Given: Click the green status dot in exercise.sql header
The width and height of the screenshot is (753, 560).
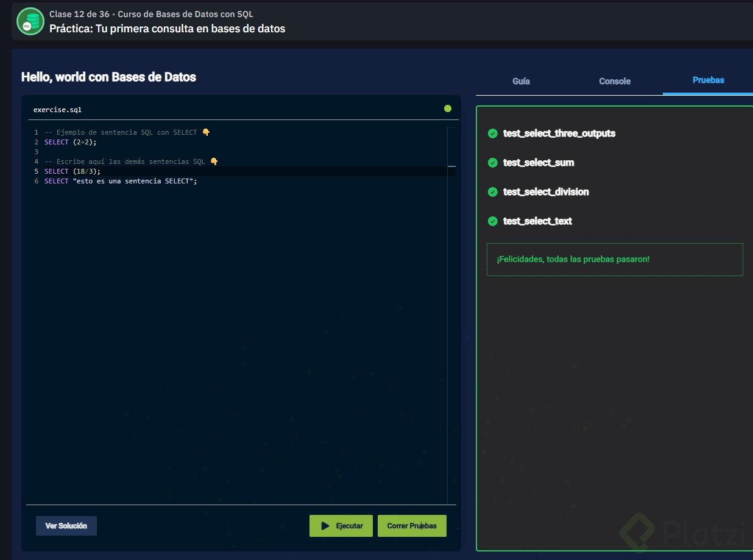Looking at the screenshot, I should (448, 108).
